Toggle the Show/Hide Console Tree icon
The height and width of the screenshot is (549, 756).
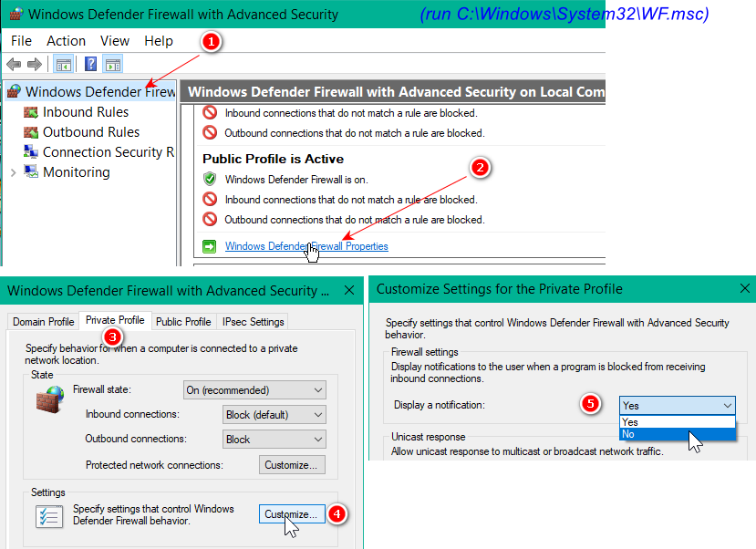[x=63, y=64]
